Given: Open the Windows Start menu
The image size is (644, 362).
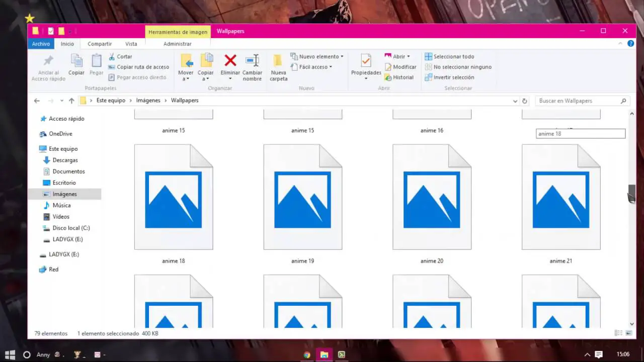Looking at the screenshot, I should pos(10,354).
